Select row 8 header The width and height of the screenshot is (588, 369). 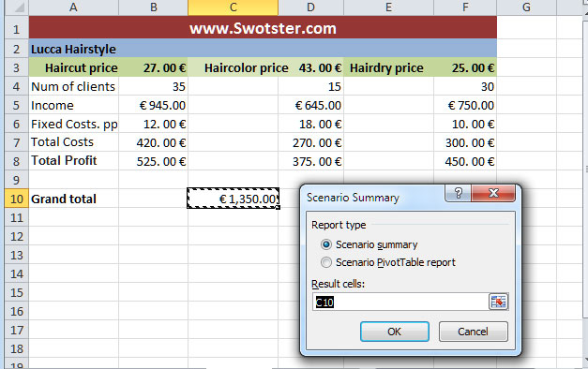[17, 161]
